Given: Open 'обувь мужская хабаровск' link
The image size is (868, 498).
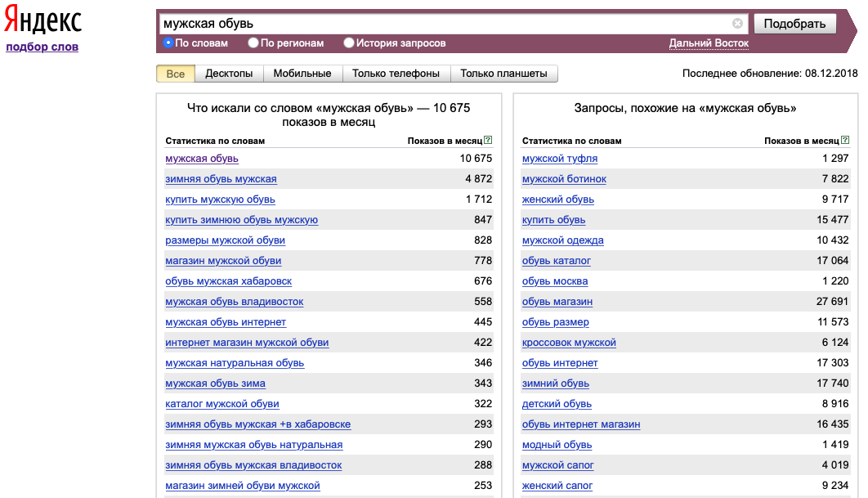Looking at the screenshot, I should point(229,281).
